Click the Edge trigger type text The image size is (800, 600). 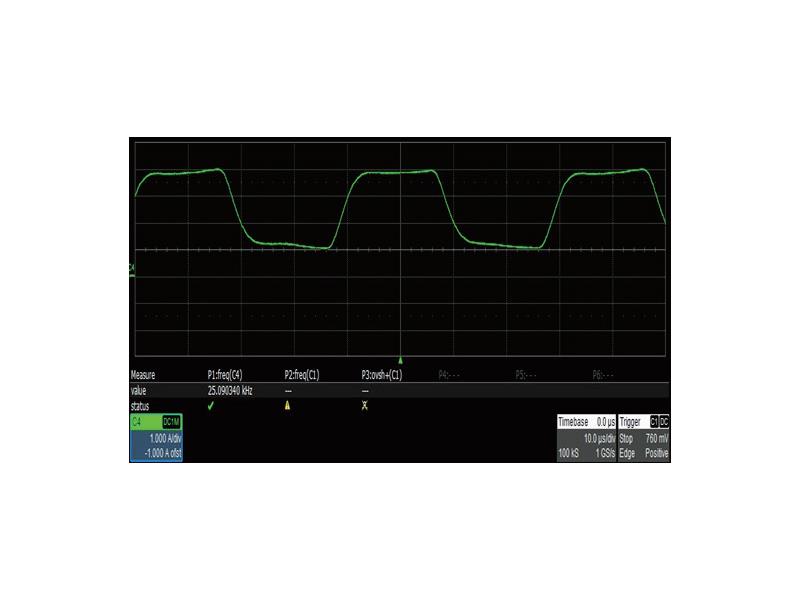(627, 453)
